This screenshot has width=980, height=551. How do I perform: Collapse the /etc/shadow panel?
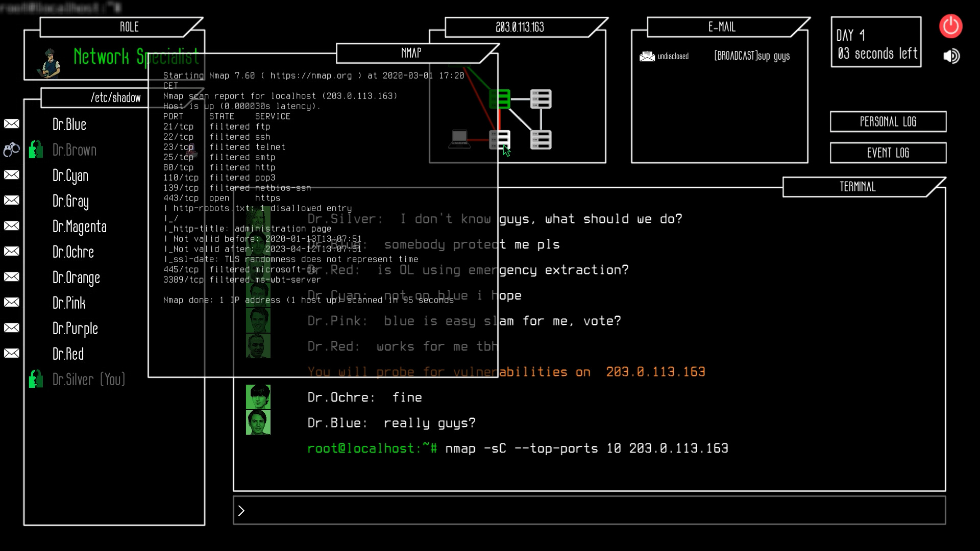tap(116, 98)
